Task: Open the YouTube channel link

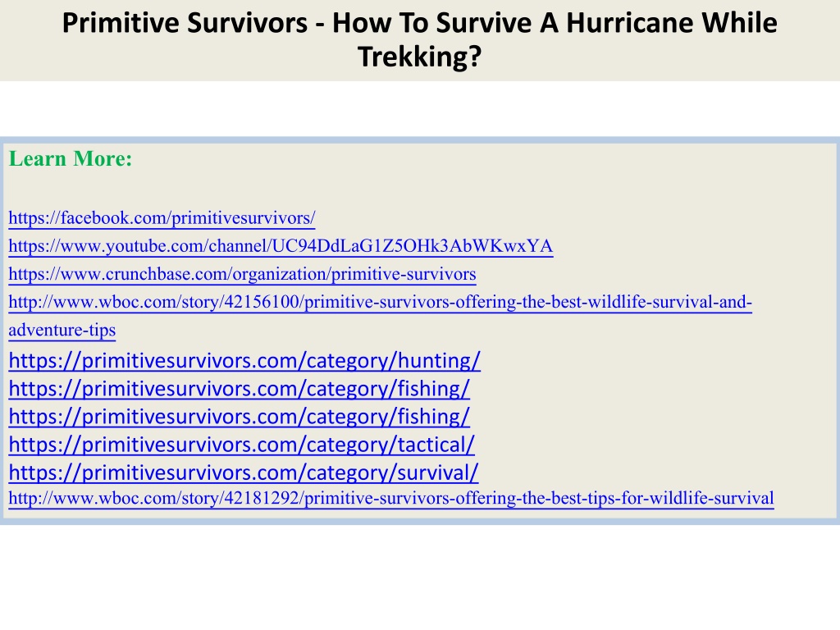Action: 281,246
